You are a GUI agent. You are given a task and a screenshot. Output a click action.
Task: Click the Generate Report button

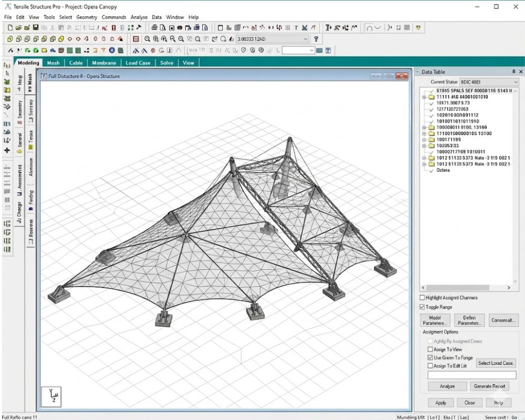[489, 386]
